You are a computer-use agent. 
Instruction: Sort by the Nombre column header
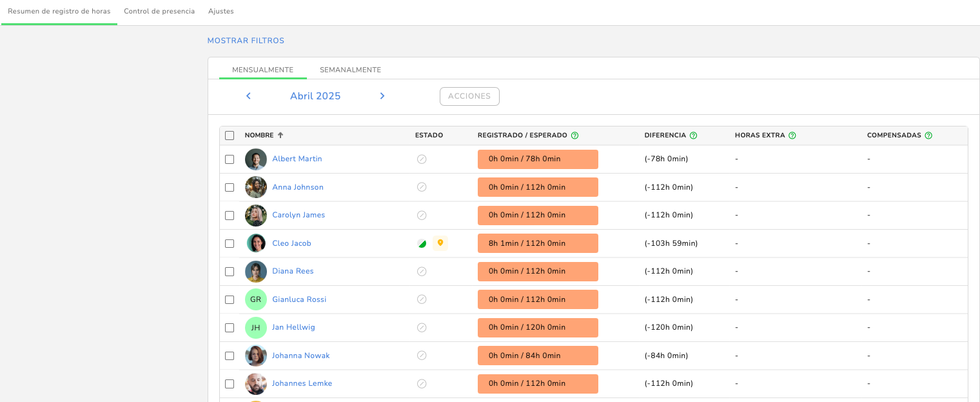pos(259,136)
